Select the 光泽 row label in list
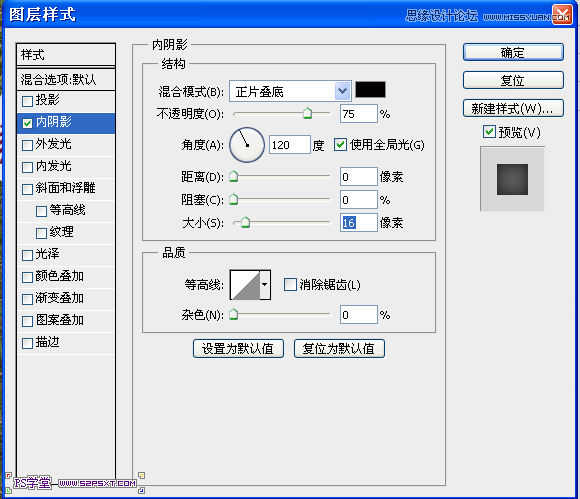 pyautogui.click(x=47, y=254)
